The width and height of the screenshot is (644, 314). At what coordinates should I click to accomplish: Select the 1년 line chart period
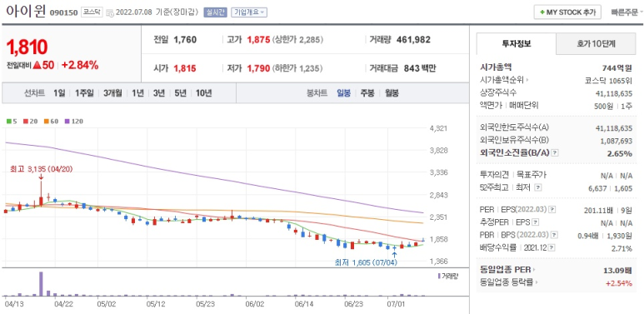137,93
